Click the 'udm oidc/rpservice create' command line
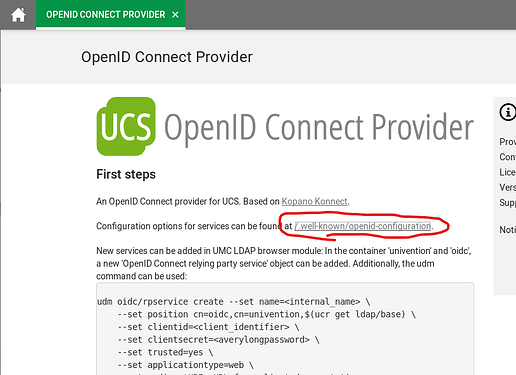 (x=233, y=302)
